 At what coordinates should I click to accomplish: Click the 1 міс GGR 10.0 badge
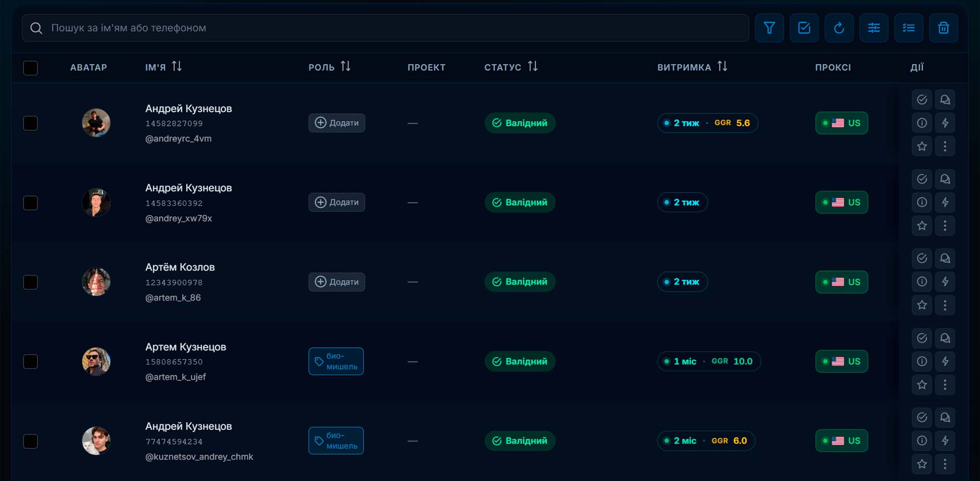(x=709, y=361)
